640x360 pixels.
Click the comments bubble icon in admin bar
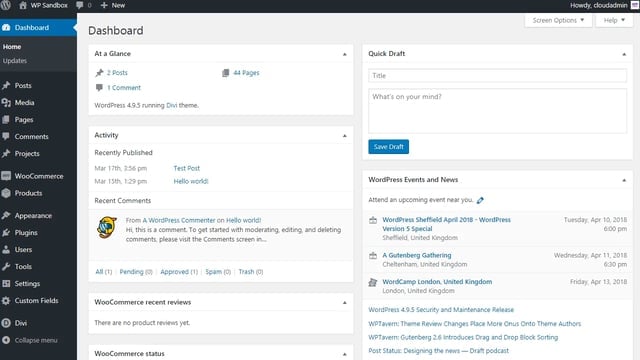point(80,5)
